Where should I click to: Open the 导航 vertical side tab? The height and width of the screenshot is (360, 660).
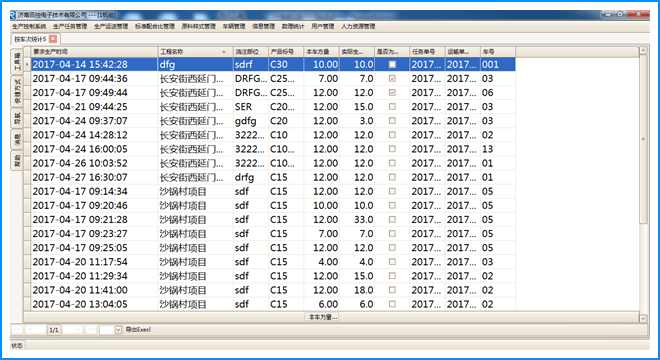pyautogui.click(x=17, y=118)
